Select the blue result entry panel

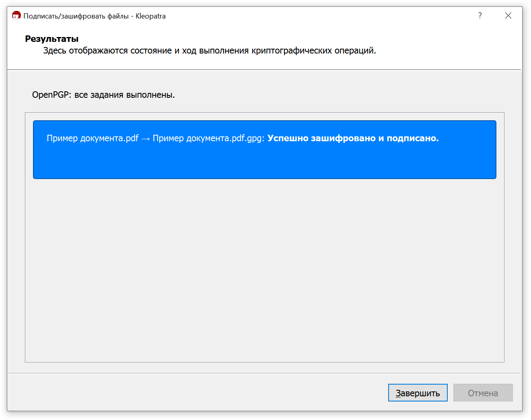[264, 150]
